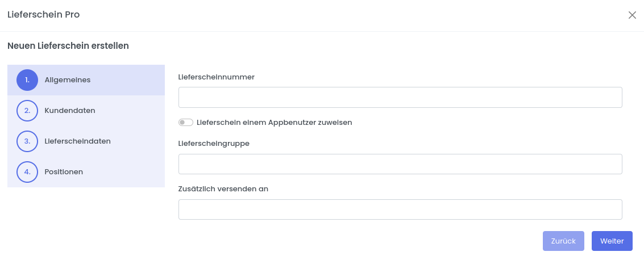The image size is (644, 260).
Task: Close the Lieferschein Pro dialog
Action: click(x=632, y=15)
